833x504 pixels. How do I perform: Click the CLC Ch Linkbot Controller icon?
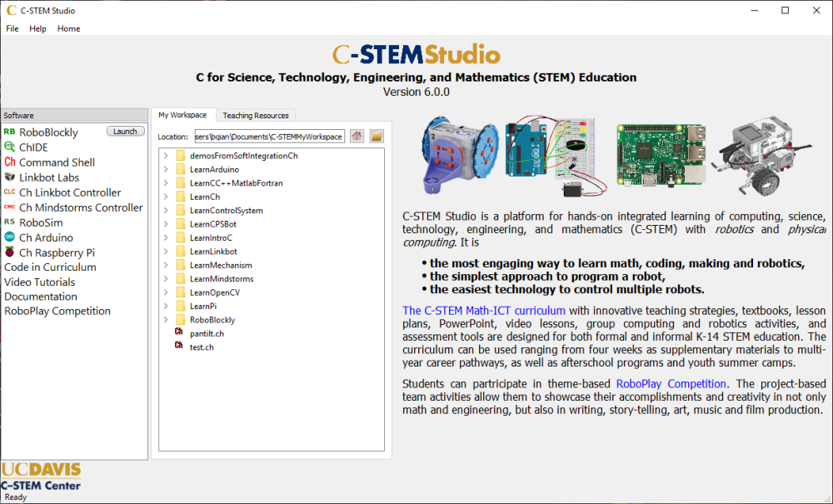(x=9, y=192)
